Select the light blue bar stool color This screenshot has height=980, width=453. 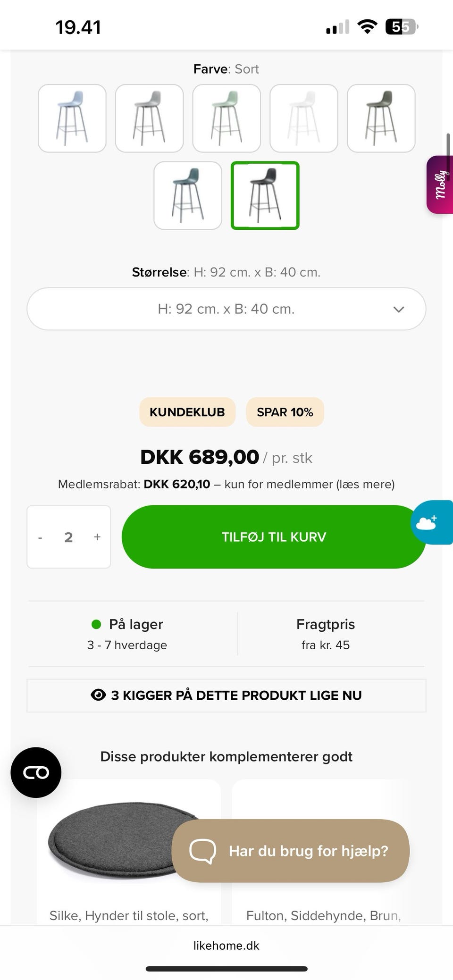tap(72, 118)
